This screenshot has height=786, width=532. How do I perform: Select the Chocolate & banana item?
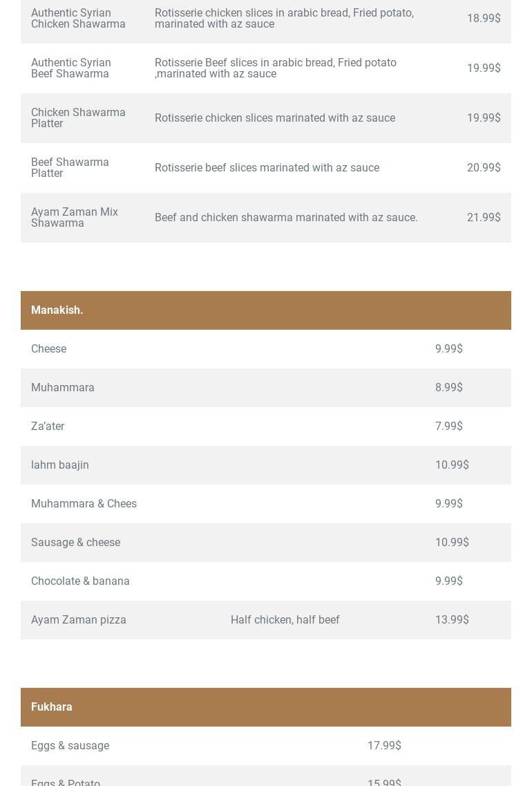click(80, 581)
